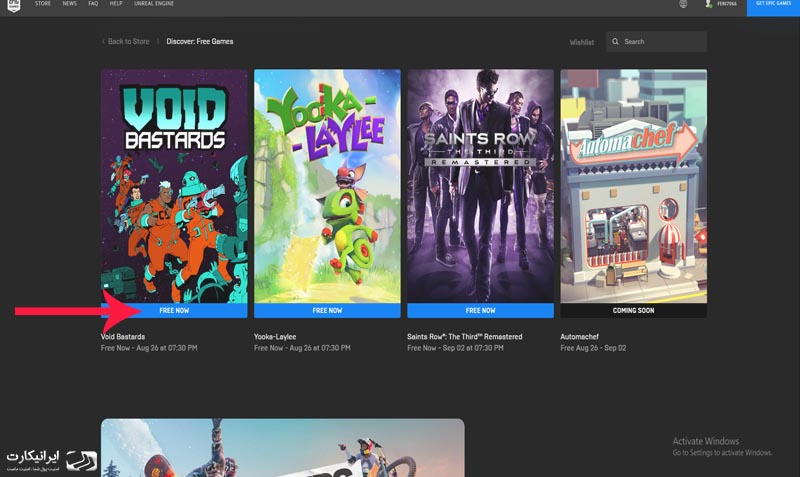Click Discover: Free Games breadcrumb
Image resolution: width=800 pixels, height=477 pixels.
(x=199, y=41)
